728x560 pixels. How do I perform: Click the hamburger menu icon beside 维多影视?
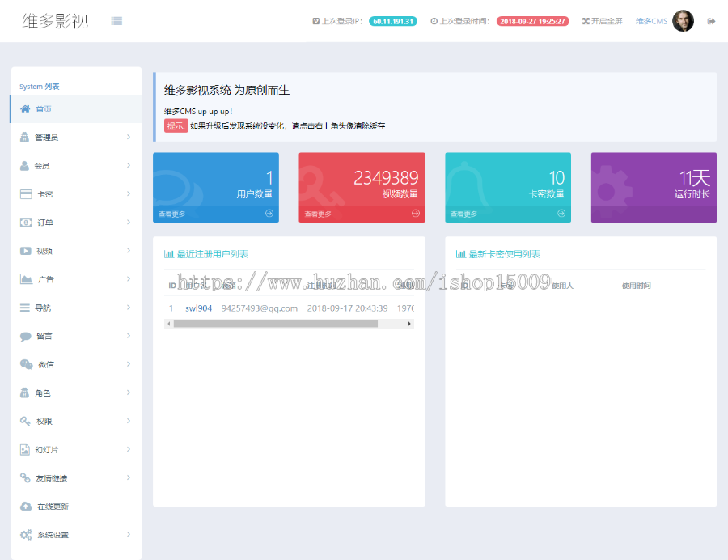[x=116, y=21]
